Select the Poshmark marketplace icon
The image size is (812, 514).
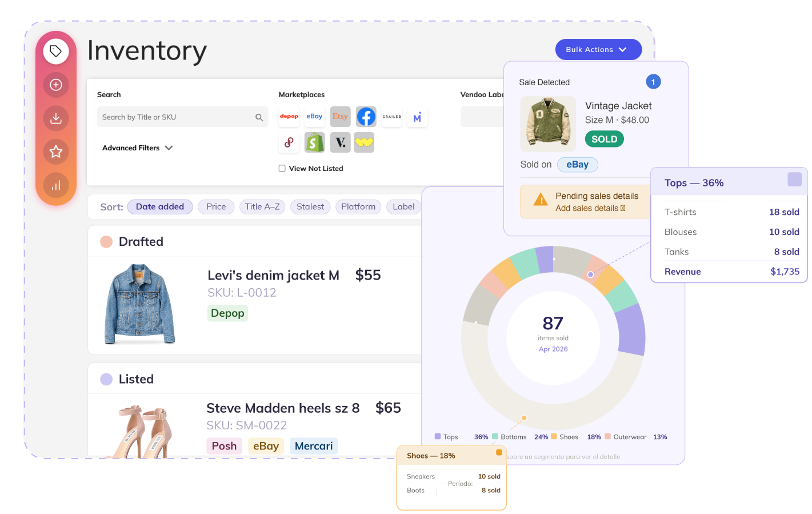coord(289,142)
